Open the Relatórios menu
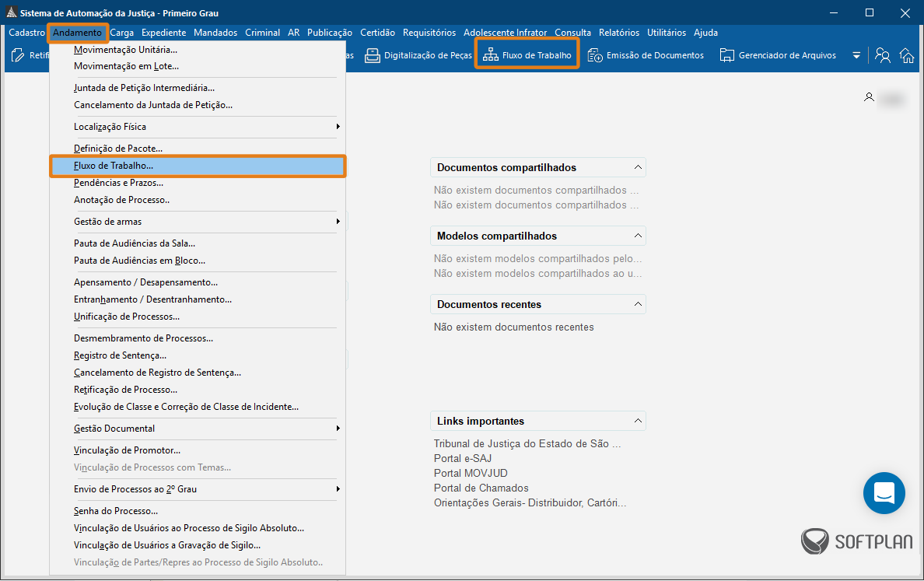This screenshot has width=924, height=581. click(x=619, y=33)
